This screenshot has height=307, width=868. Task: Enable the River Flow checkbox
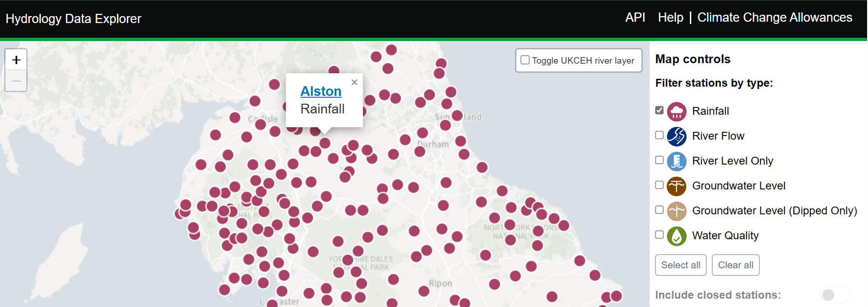click(x=659, y=135)
